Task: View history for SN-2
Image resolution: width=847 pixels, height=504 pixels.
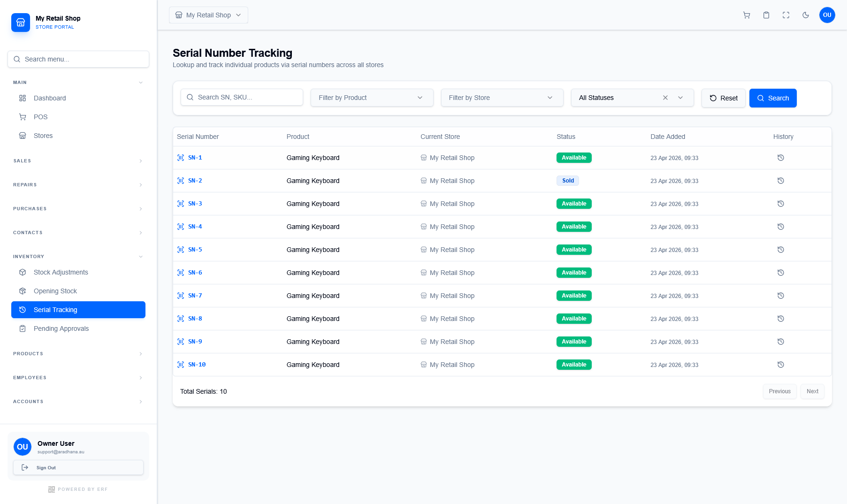Action: pyautogui.click(x=781, y=181)
